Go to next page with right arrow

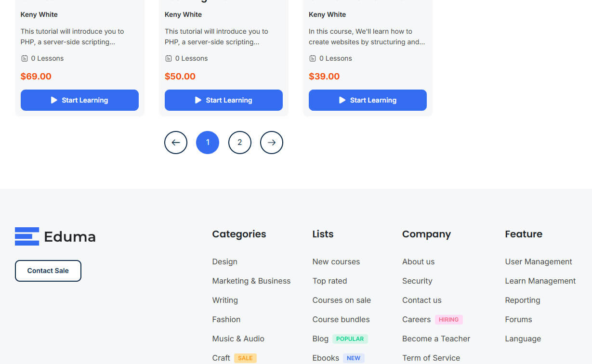(x=272, y=143)
